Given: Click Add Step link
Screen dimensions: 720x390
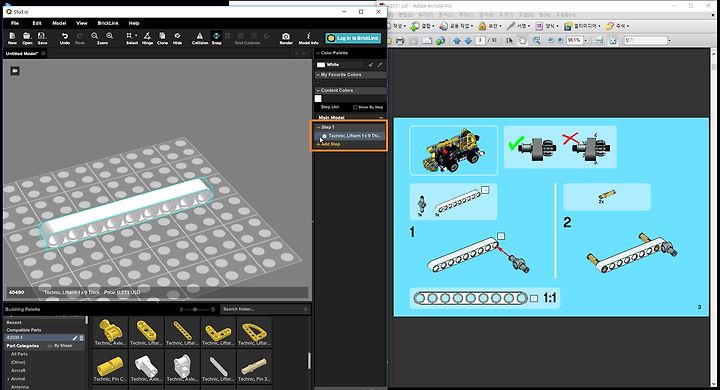Looking at the screenshot, I should 329,144.
